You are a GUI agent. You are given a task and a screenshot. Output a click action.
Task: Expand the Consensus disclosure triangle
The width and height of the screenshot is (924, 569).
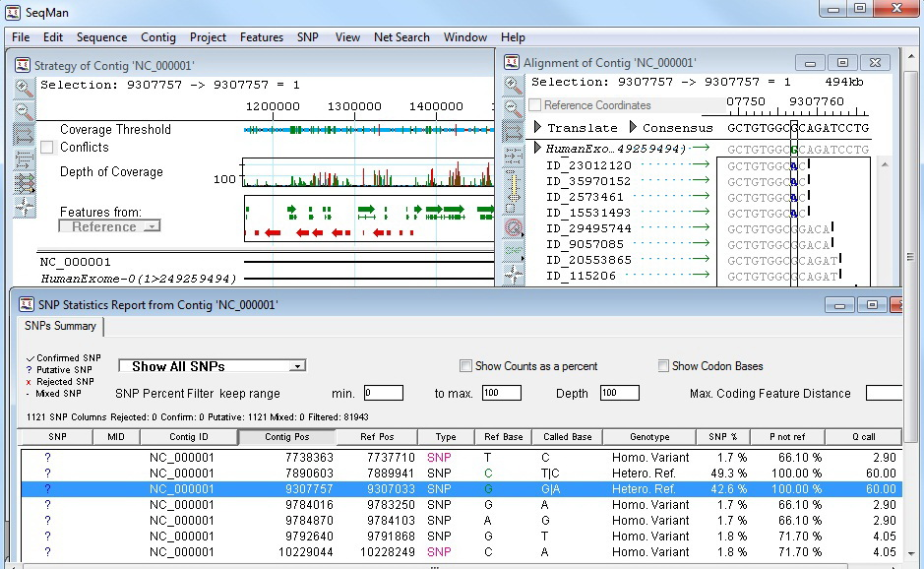coord(633,127)
